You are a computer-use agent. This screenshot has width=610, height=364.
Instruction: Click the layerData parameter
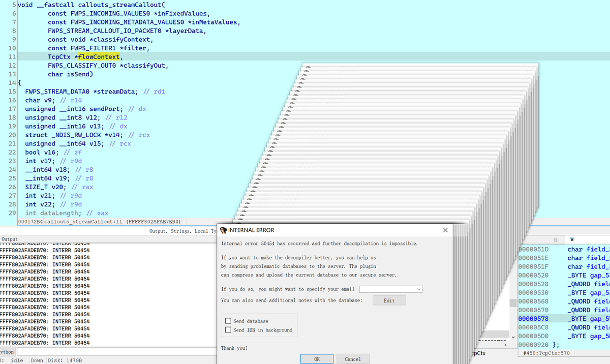click(x=188, y=31)
